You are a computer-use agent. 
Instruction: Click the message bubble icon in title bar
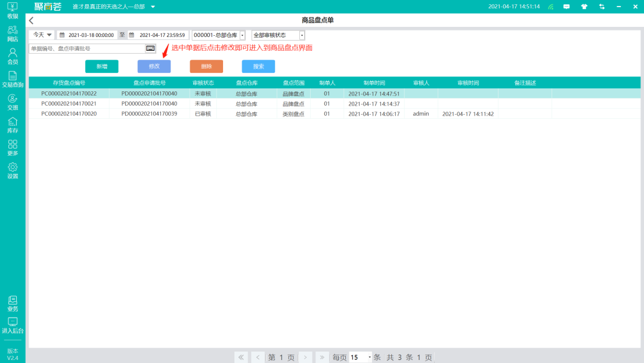pos(566,7)
